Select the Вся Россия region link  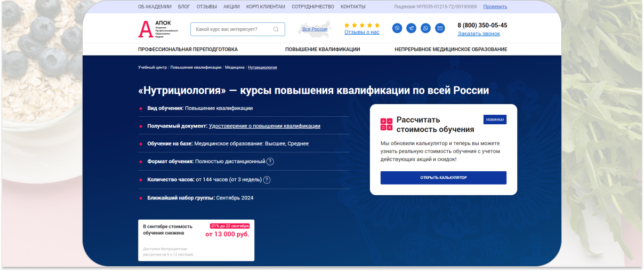pyautogui.click(x=315, y=29)
